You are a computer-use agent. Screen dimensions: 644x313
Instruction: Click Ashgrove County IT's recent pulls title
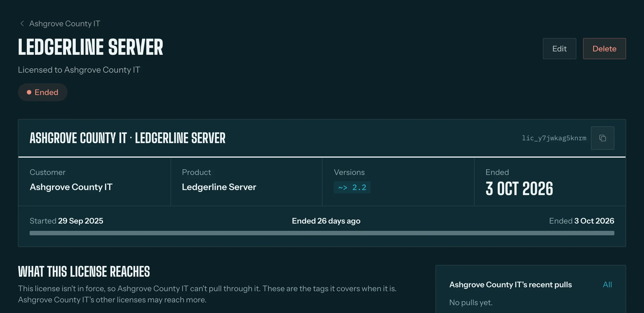(x=510, y=284)
